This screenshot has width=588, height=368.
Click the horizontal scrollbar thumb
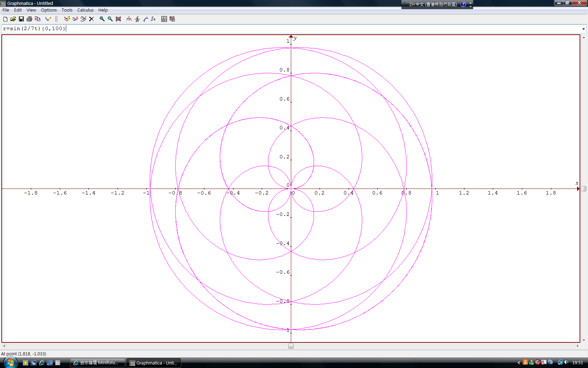pos(291,346)
